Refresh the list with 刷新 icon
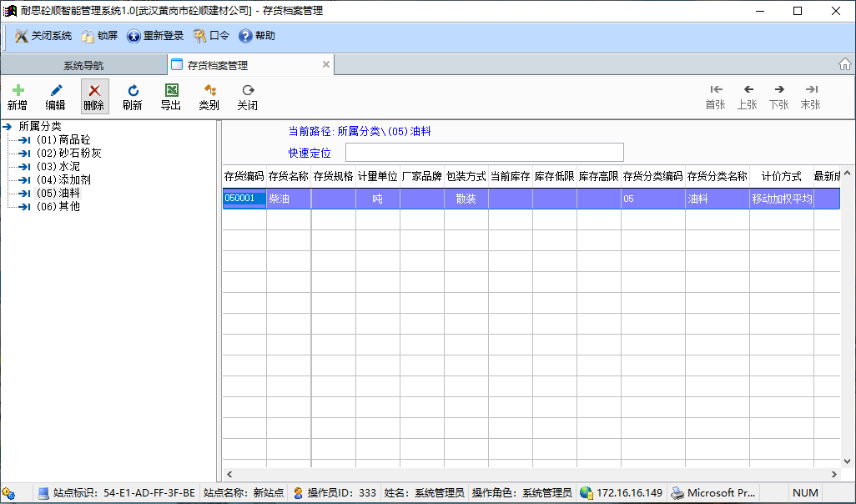 (132, 90)
